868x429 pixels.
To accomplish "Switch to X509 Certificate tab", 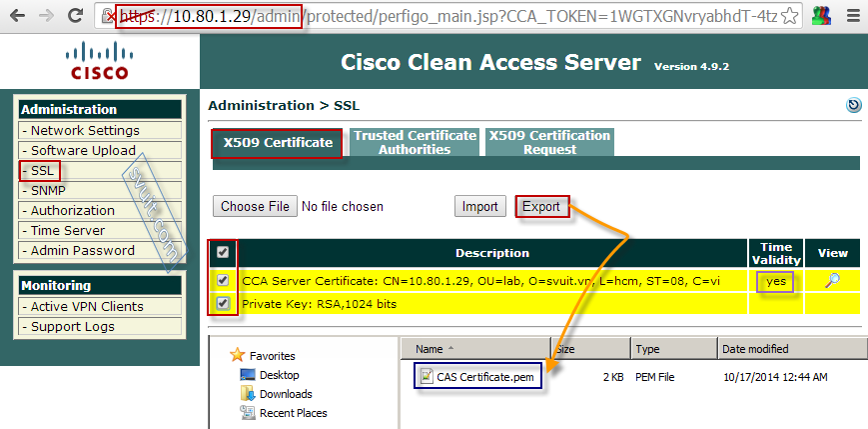I will coord(278,143).
